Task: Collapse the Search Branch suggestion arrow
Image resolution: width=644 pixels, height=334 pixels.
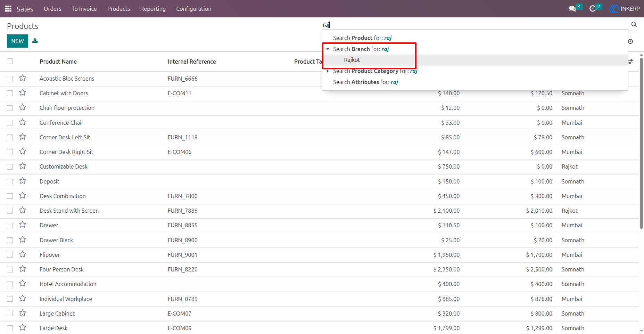Action: coord(328,49)
